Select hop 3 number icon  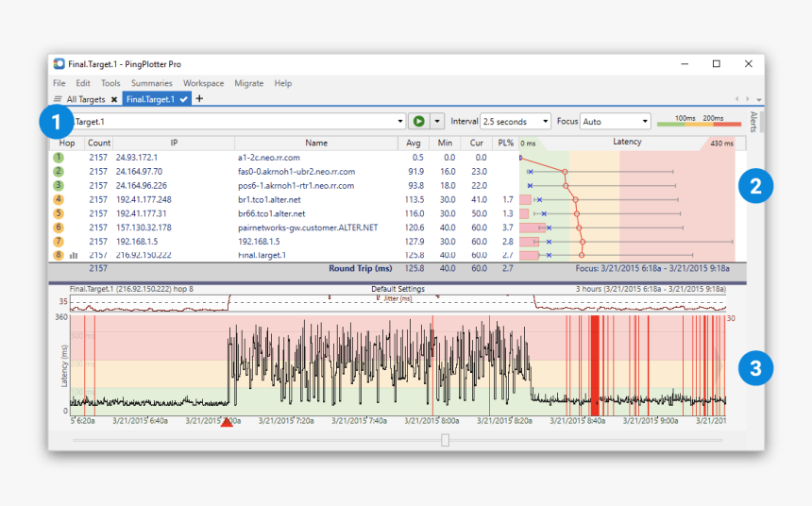pyautogui.click(x=58, y=185)
